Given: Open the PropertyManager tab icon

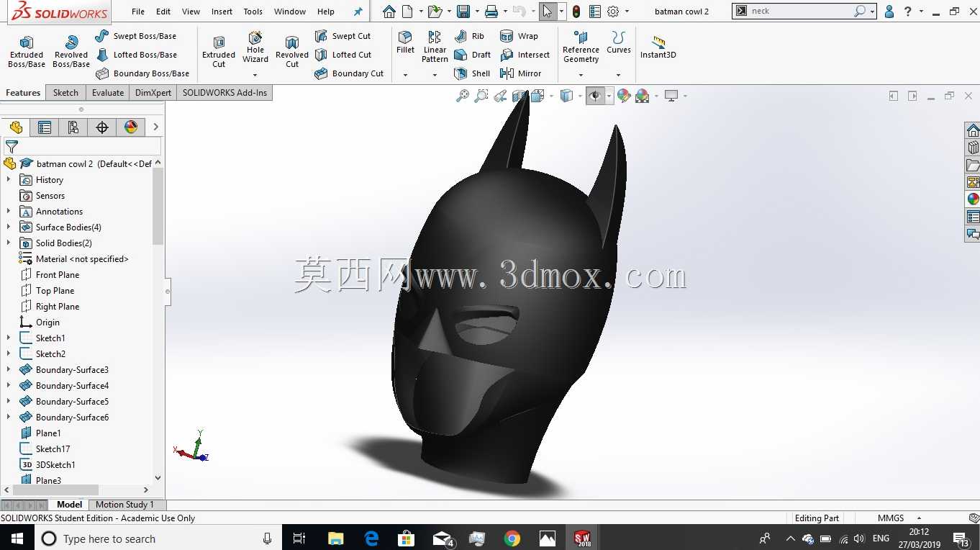Looking at the screenshot, I should click(x=45, y=127).
